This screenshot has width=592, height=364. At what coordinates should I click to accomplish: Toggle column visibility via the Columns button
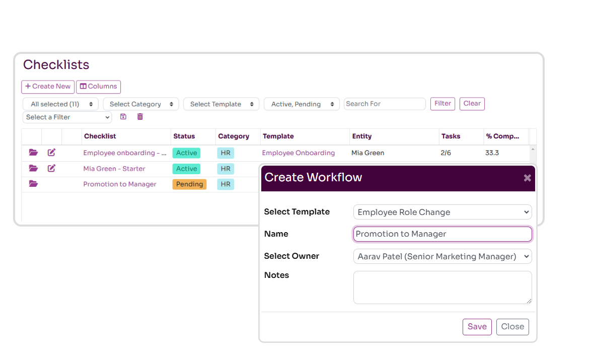pyautogui.click(x=98, y=87)
